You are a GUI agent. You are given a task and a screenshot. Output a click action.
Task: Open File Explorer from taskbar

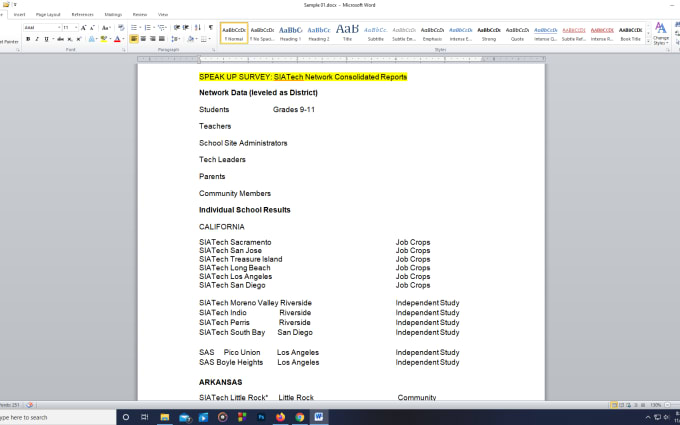165,417
